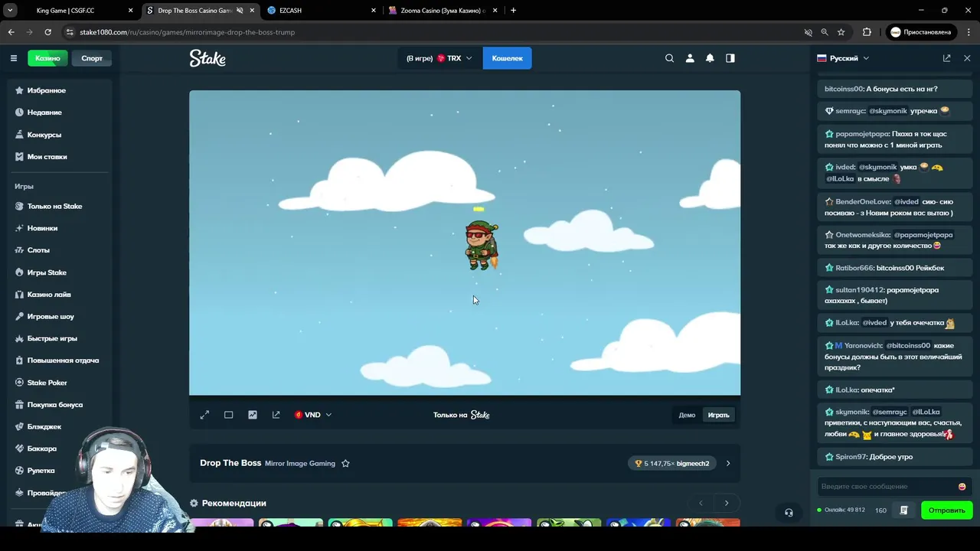The image size is (980, 551).
Task: Open Казино лайв category
Action: (49, 295)
